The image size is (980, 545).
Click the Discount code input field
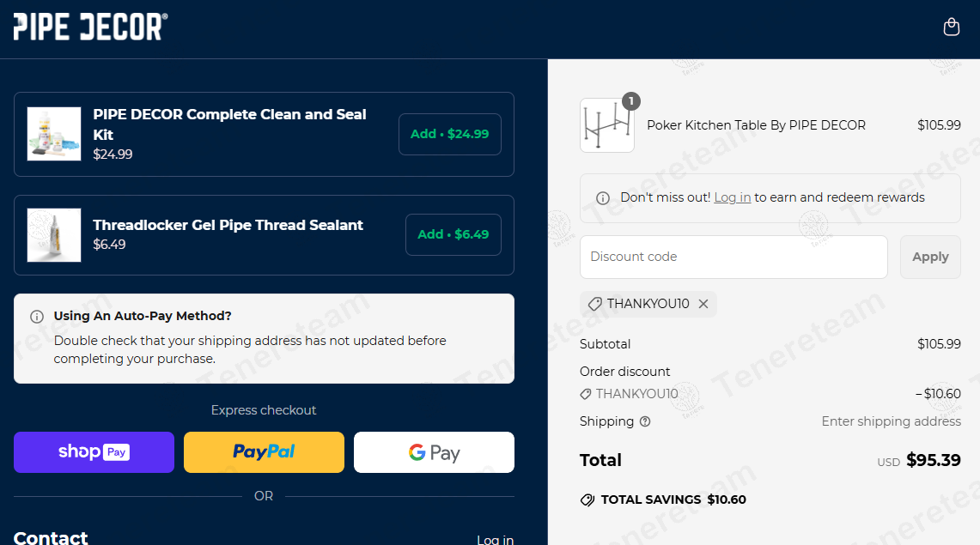[733, 257]
